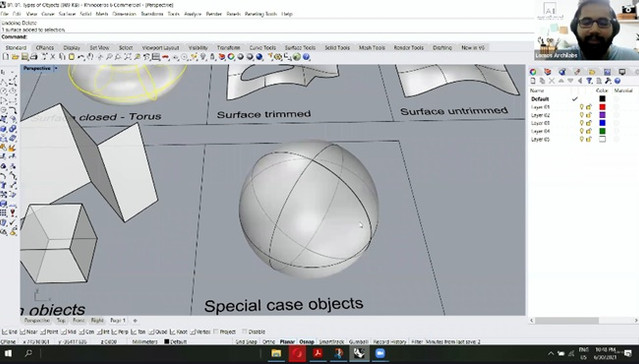Click the Delete layer X icon
Screen dimensions: 639x364
point(552,81)
